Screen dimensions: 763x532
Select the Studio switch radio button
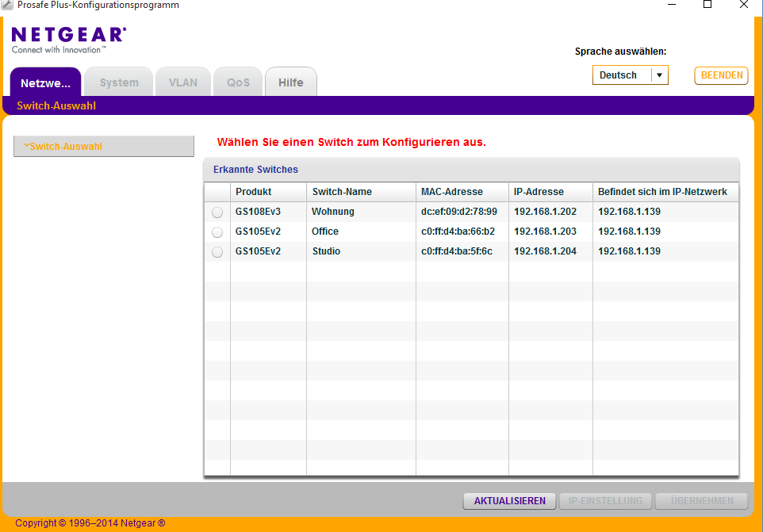(217, 252)
